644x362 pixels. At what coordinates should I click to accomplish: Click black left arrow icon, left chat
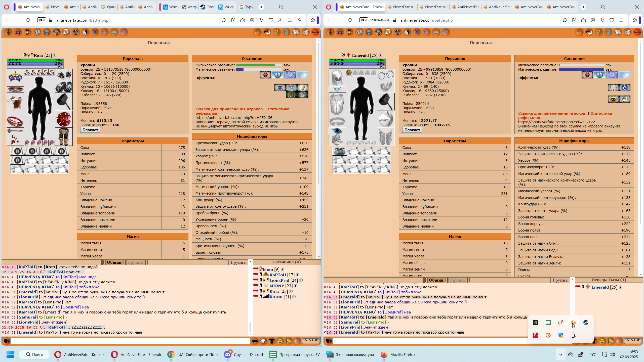coord(255,341)
